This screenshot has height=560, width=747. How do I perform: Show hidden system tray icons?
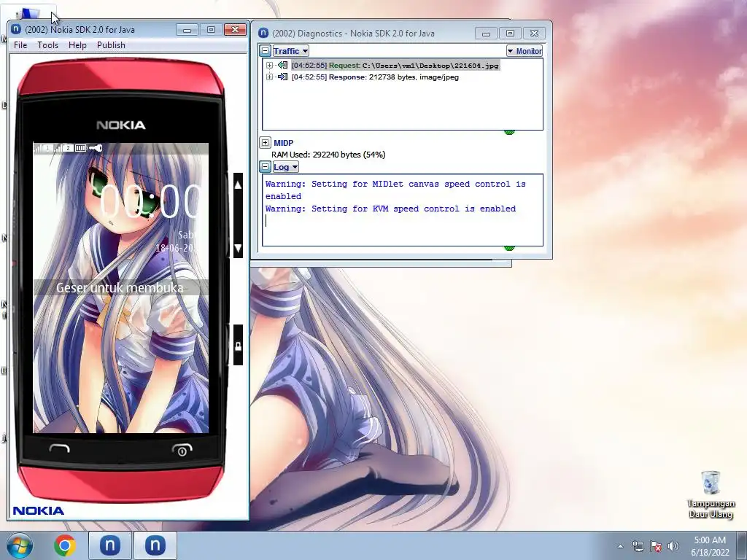620,546
